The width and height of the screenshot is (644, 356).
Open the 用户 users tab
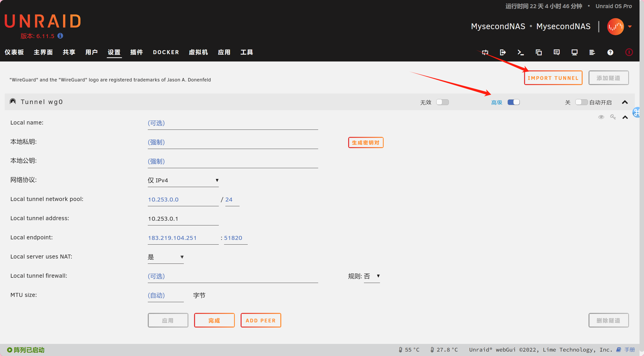click(x=92, y=52)
